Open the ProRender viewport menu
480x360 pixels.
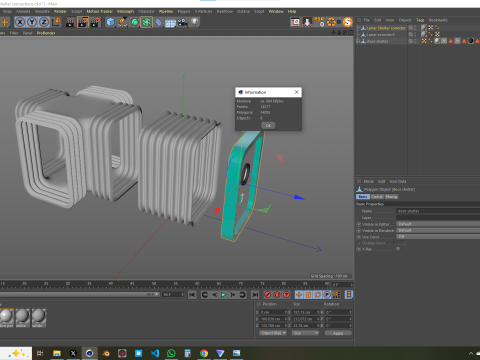coord(46,33)
